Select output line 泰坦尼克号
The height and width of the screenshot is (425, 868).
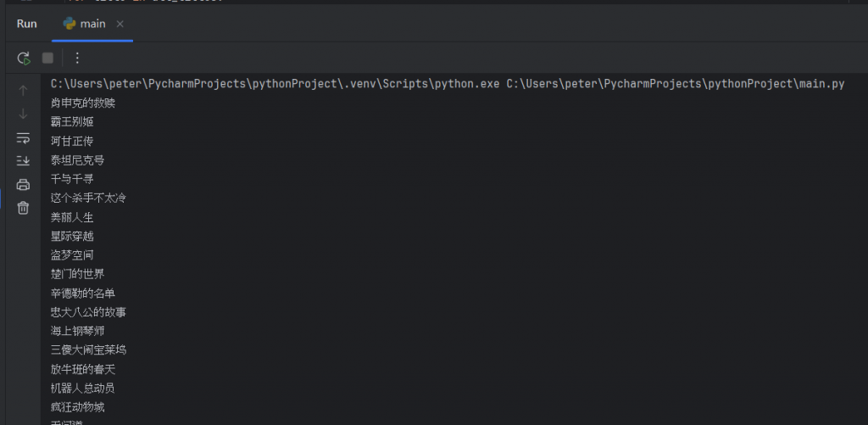coord(77,160)
